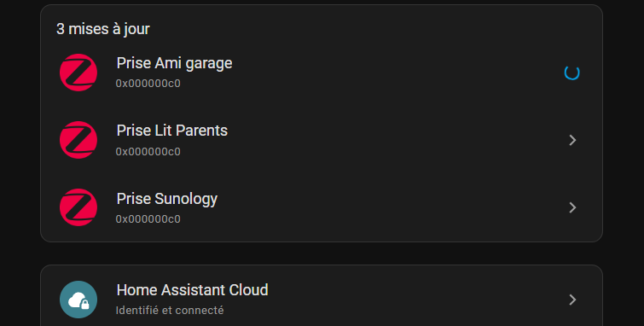Image resolution: width=644 pixels, height=326 pixels.
Task: Click the chevron on the Home Assistant Cloud row
Action: (572, 300)
